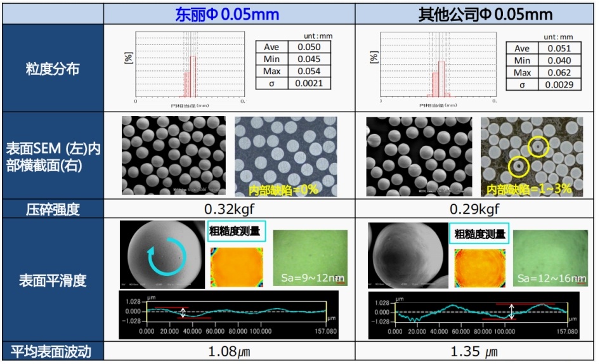Click the Toray 粗糙度测量 label box
The height and width of the screenshot is (364, 600).
236,231
